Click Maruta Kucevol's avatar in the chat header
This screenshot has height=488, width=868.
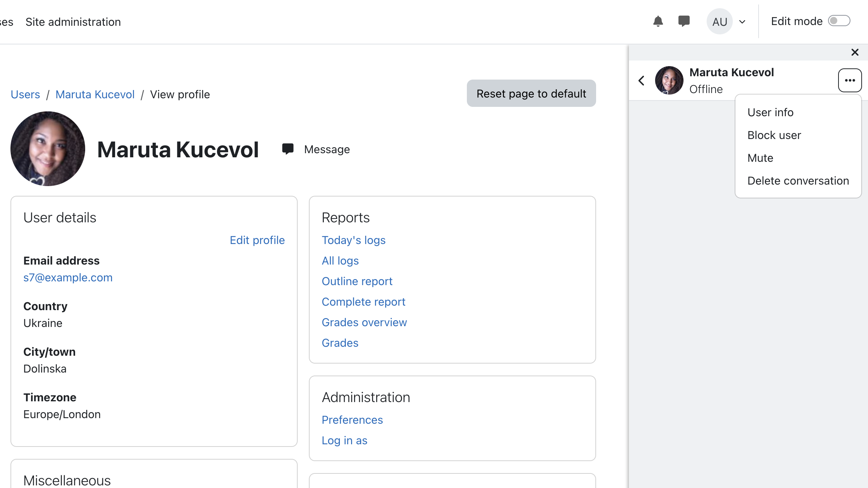tap(669, 80)
